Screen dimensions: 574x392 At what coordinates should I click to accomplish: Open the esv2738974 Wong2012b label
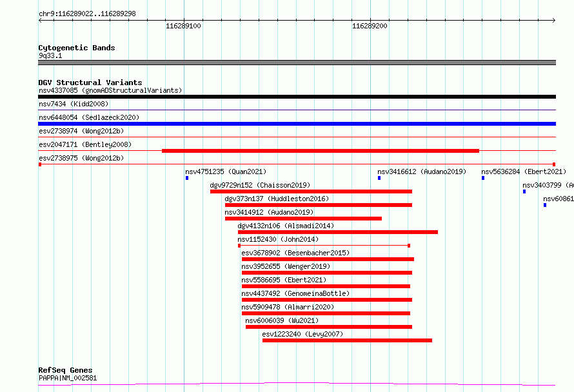click(81, 131)
